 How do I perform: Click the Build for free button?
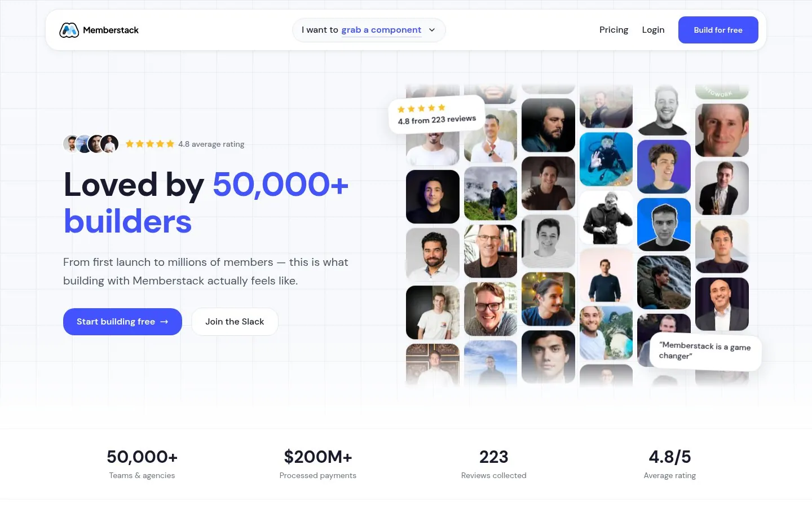pos(718,30)
